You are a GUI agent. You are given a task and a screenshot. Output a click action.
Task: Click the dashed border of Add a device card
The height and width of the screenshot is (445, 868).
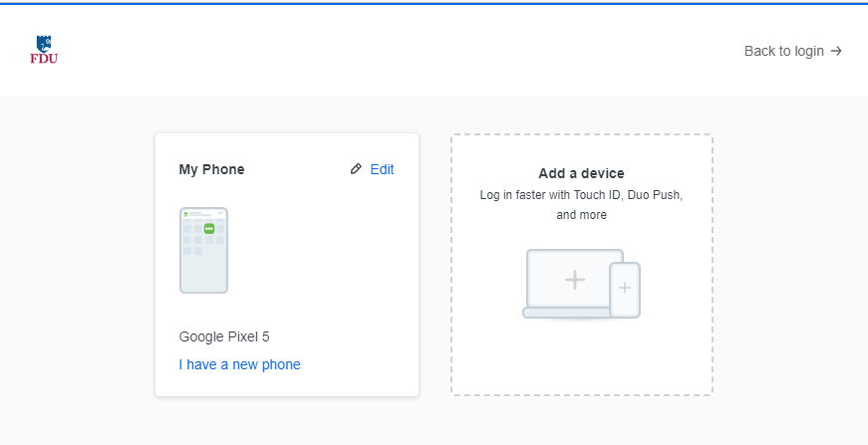click(451, 264)
